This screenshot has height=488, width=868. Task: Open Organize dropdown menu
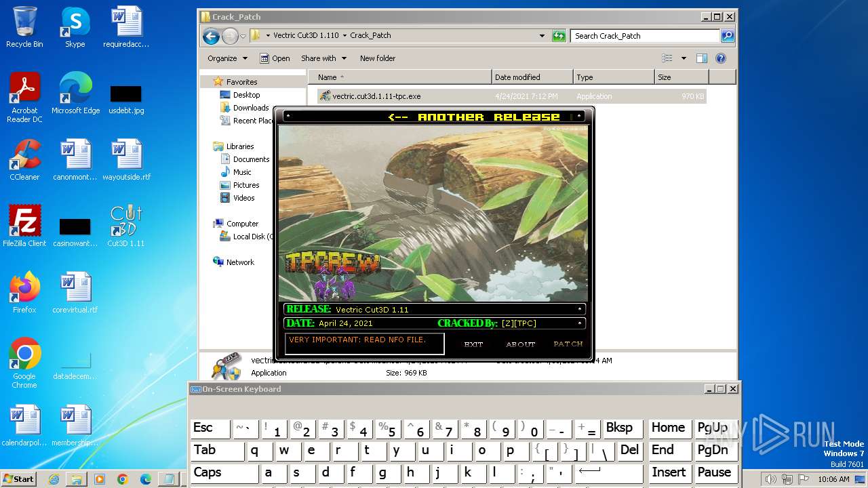click(227, 58)
